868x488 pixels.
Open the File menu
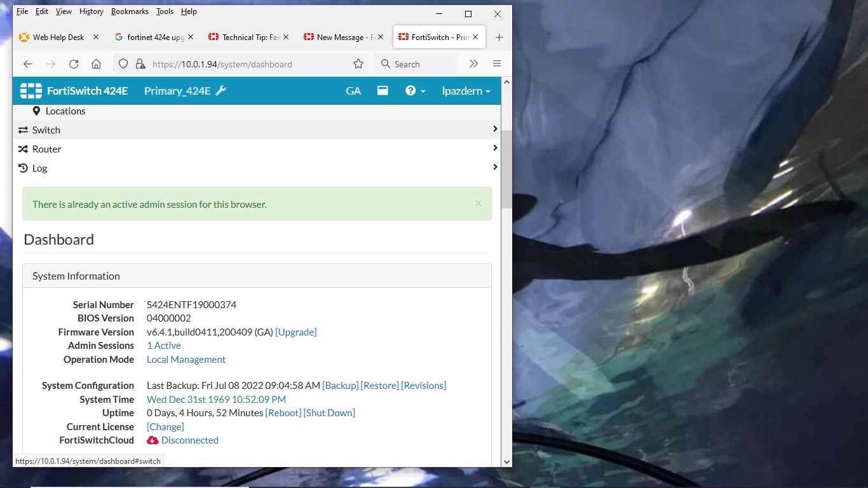(22, 11)
